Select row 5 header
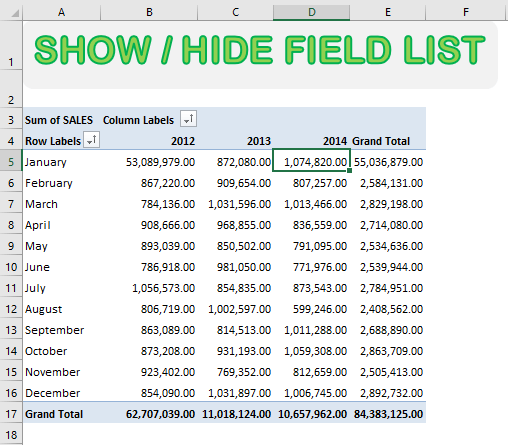This screenshot has height=445, width=508. (11, 162)
